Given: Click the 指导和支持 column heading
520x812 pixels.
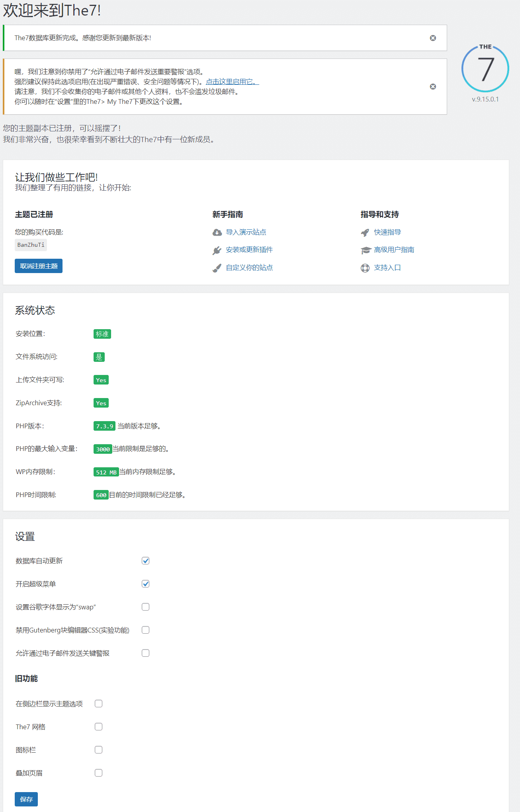Looking at the screenshot, I should click(x=380, y=215).
